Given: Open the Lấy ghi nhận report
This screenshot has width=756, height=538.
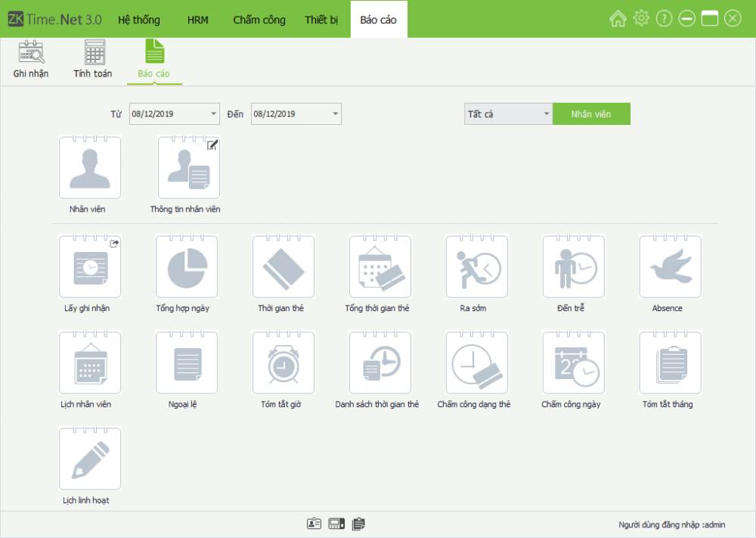Looking at the screenshot, I should point(90,266).
